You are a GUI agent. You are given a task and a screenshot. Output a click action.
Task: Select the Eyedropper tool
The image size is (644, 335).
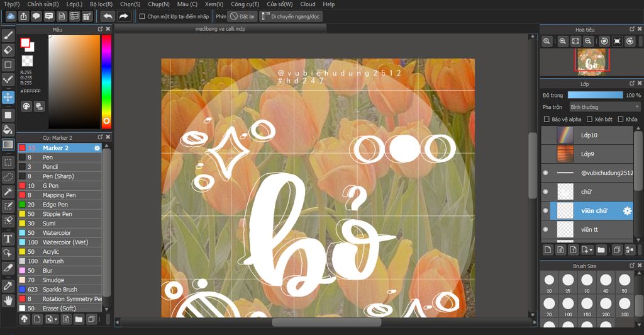(x=8, y=286)
